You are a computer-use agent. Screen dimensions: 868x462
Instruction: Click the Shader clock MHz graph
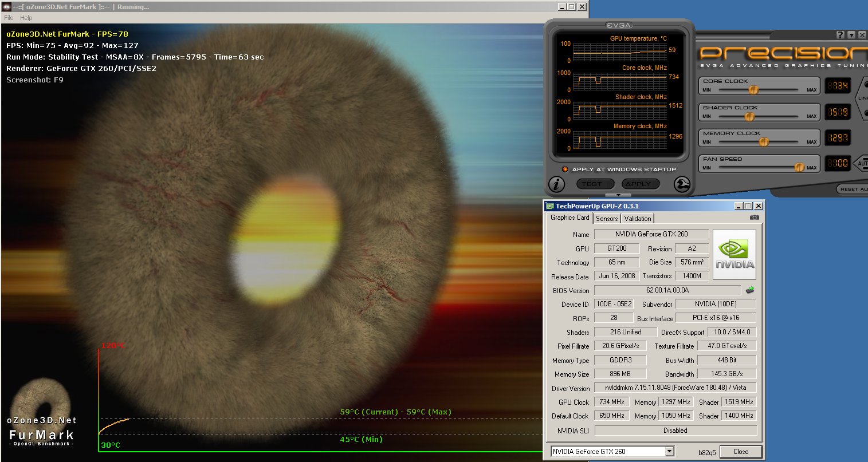619,110
